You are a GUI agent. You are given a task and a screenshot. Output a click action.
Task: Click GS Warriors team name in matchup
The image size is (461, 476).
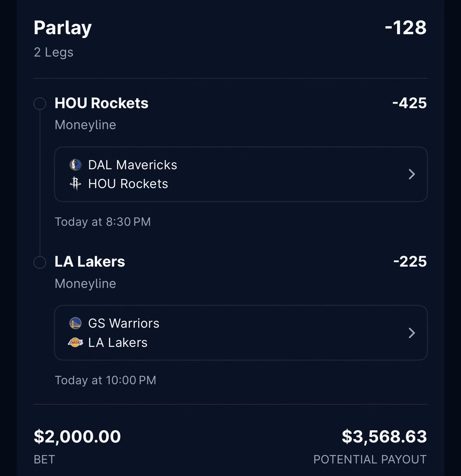[x=124, y=323]
